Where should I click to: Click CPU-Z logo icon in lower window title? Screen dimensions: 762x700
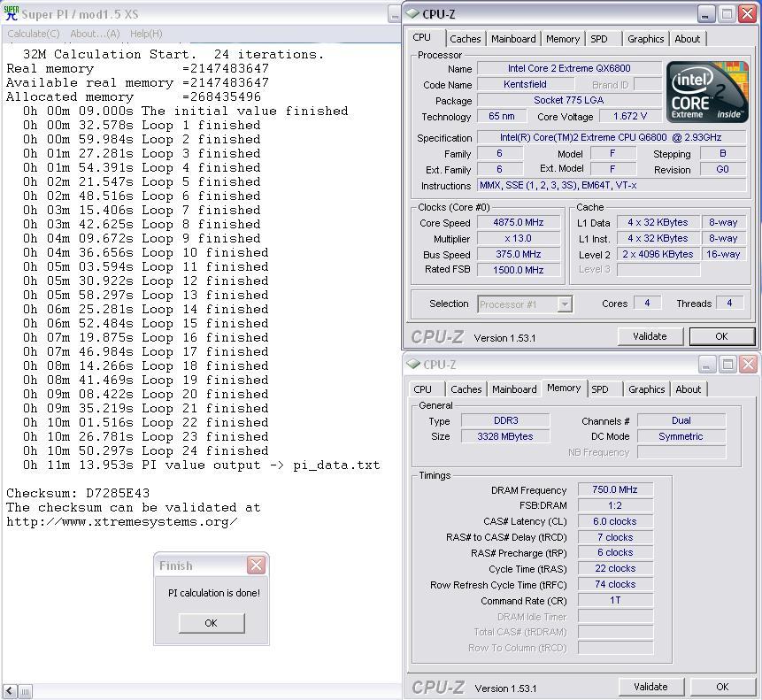(x=413, y=364)
